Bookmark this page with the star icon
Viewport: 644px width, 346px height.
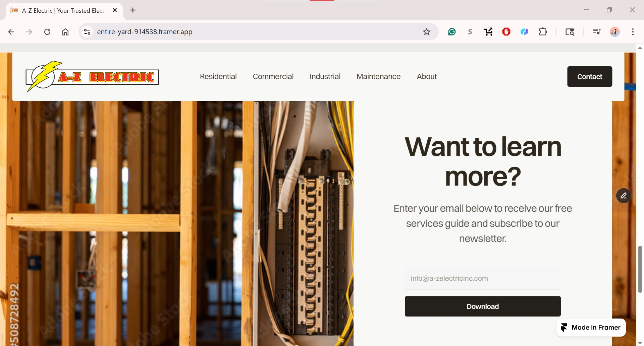(x=426, y=32)
